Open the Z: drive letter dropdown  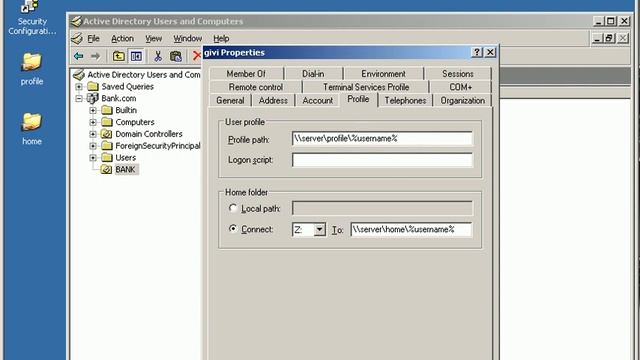(x=320, y=230)
